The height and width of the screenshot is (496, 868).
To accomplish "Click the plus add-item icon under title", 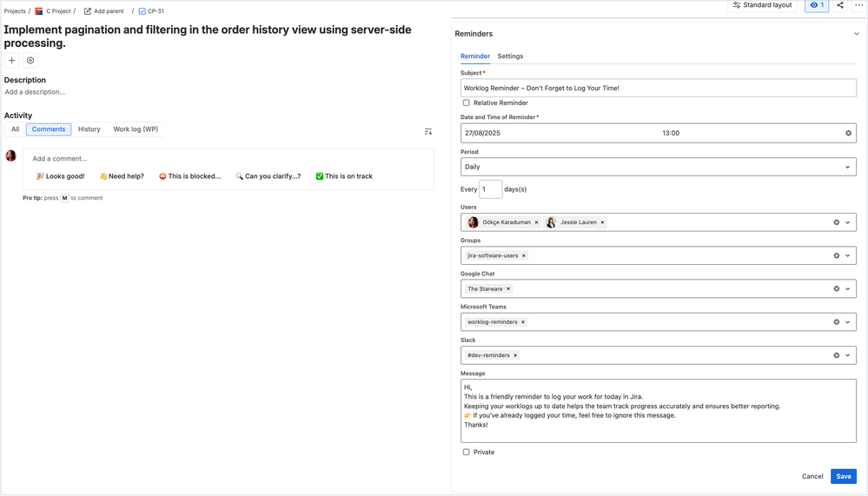I will pos(11,60).
